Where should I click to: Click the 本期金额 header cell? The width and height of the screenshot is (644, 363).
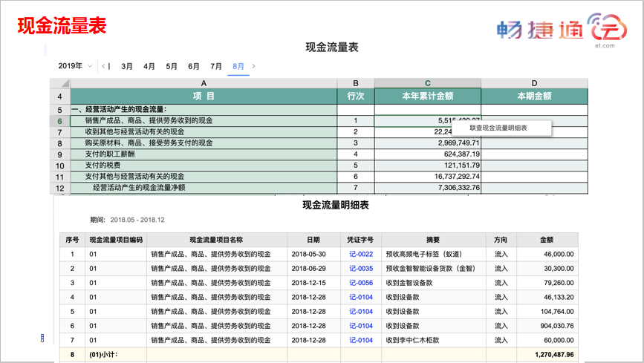tap(534, 96)
